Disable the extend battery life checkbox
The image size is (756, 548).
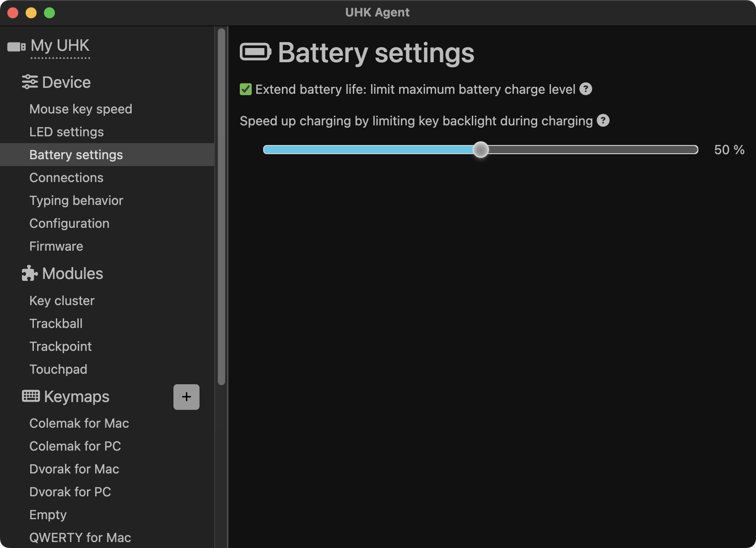[x=246, y=89]
